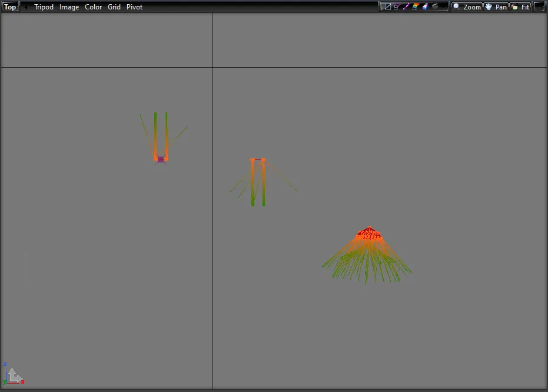548x392 pixels.
Task: Toggle the viewport maximize button at far right
Action: [x=539, y=7]
